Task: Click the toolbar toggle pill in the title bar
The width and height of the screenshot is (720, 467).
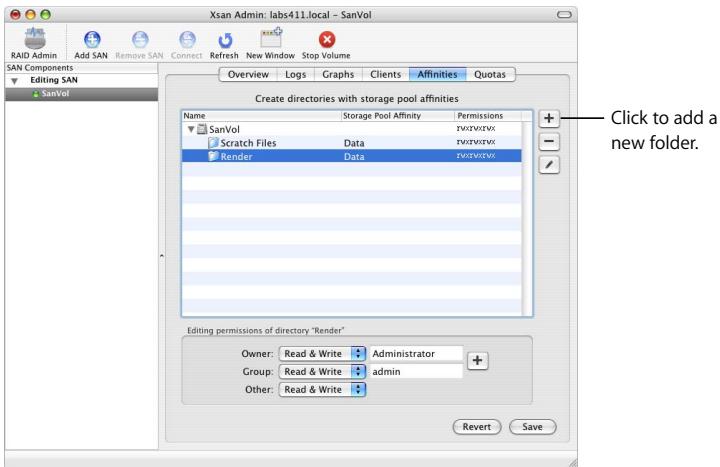Action: pos(564,15)
